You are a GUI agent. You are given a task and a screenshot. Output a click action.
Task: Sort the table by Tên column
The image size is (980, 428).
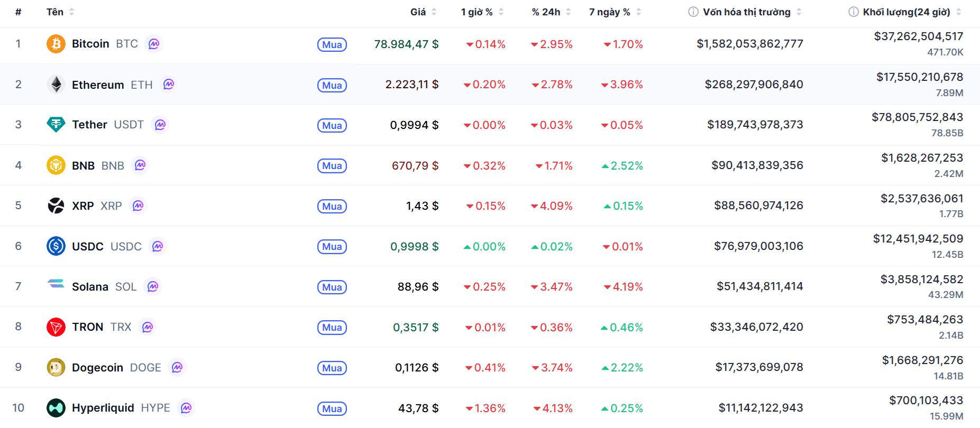(60, 12)
